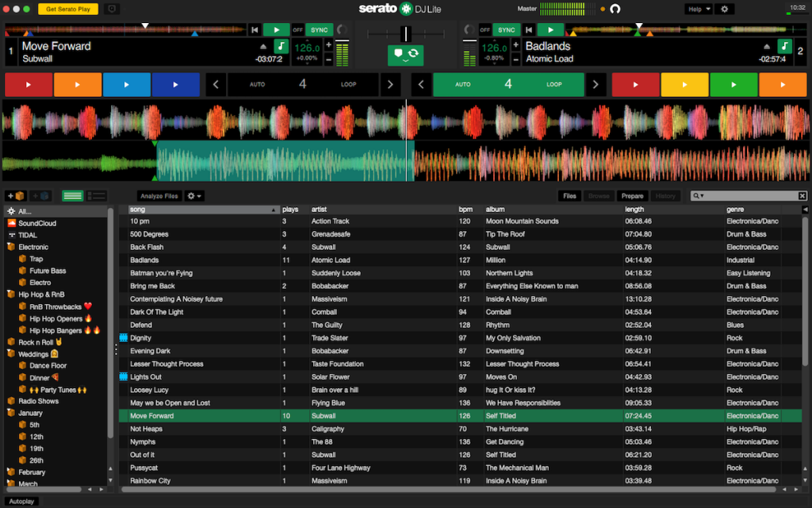Screen dimensions: 812x508
Task: Select the song Badlands in the library
Action: 198,260
